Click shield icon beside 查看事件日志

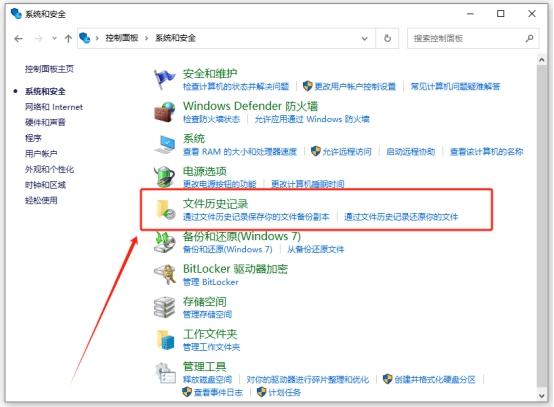point(187,392)
